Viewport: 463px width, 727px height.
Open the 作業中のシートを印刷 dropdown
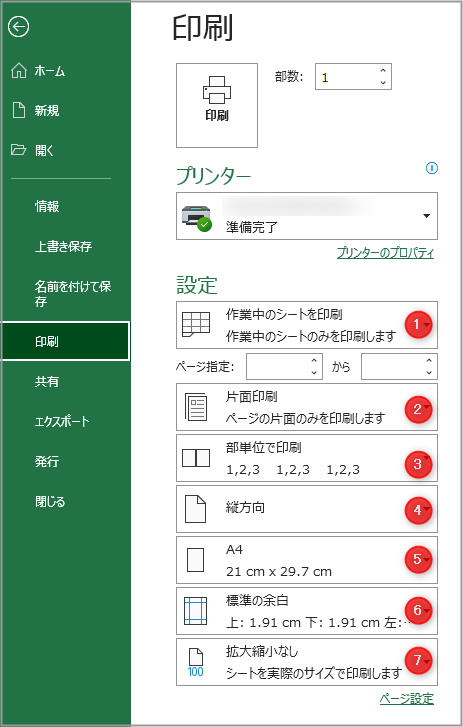(x=307, y=325)
